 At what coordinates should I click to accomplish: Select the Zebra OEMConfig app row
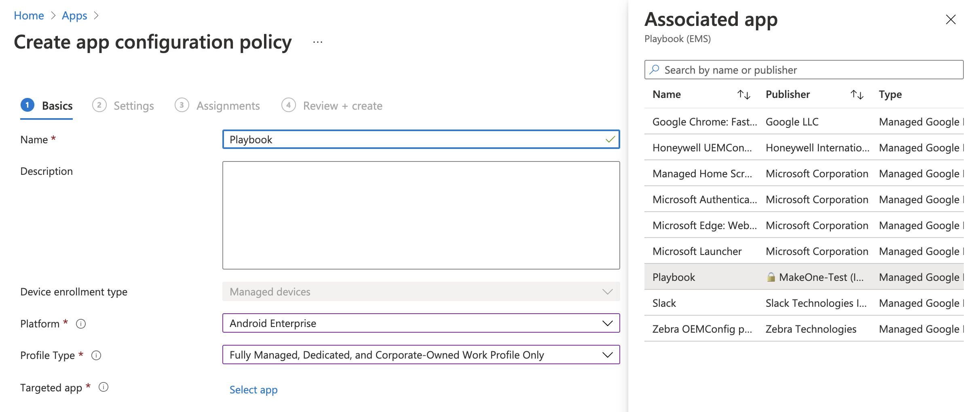coord(804,329)
